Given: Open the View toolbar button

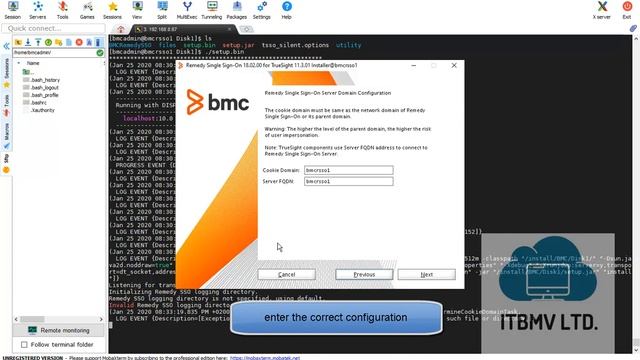Looking at the screenshot, I should tap(137, 10).
